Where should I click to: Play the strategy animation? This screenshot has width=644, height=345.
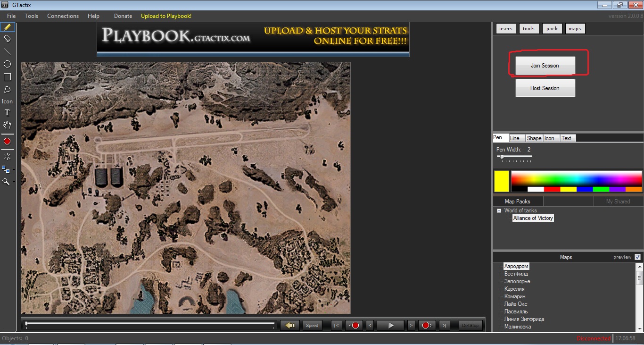(390, 325)
